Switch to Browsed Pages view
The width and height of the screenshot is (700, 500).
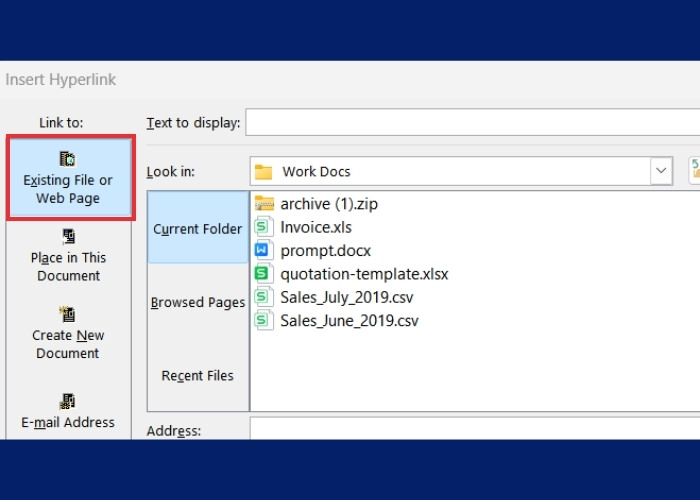198,302
